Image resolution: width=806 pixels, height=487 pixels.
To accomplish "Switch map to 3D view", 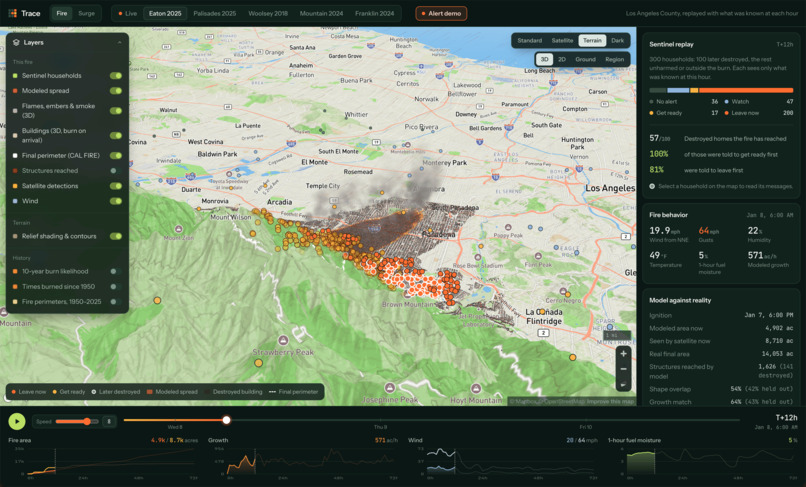I will coord(544,60).
